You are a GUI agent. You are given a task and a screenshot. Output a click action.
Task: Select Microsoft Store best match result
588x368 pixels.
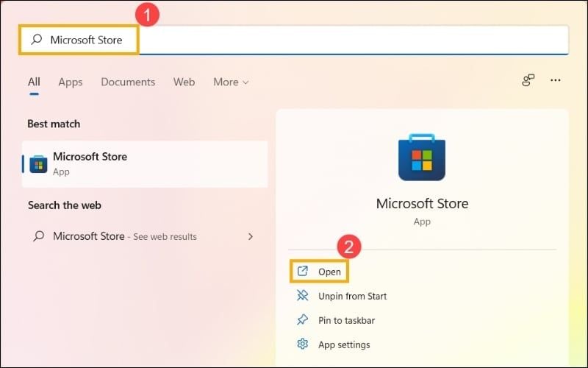tap(145, 164)
